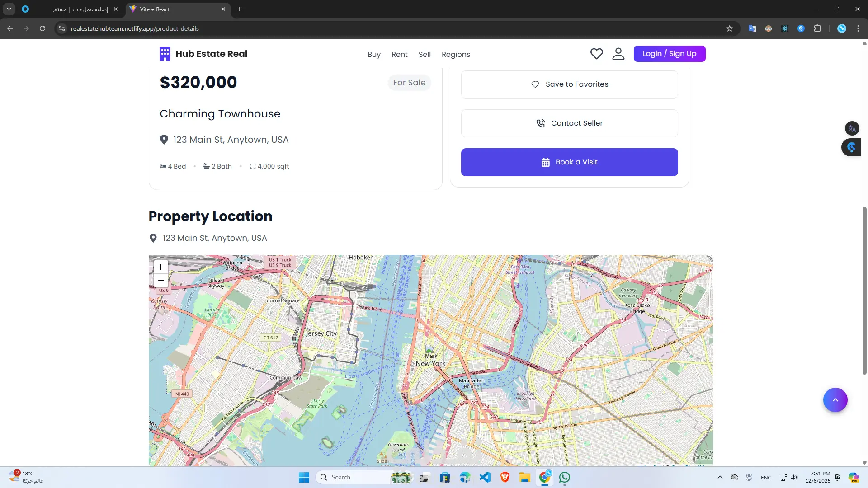Viewport: 868px width, 488px height.
Task: Click the Hub Estate Real building logo
Action: pyautogui.click(x=165, y=54)
